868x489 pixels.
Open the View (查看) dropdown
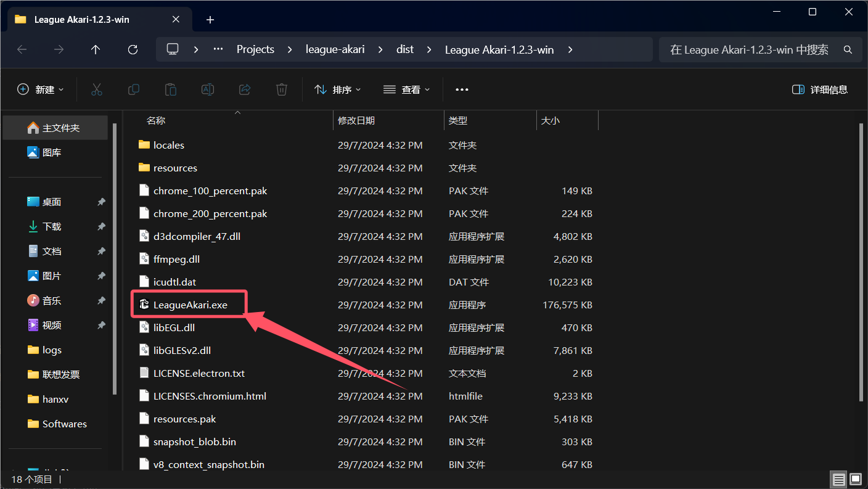[x=406, y=89]
